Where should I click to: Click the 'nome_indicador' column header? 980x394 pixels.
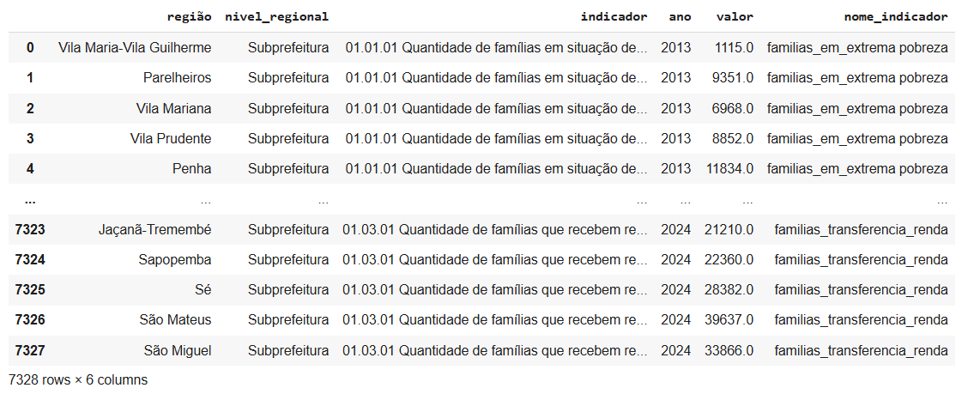tap(896, 16)
